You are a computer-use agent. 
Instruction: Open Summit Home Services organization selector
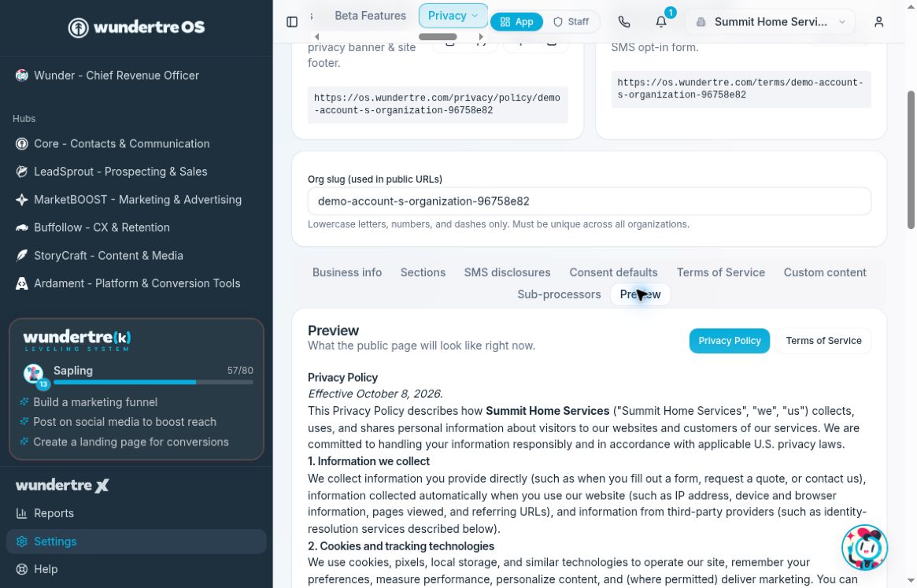pyautogui.click(x=771, y=22)
